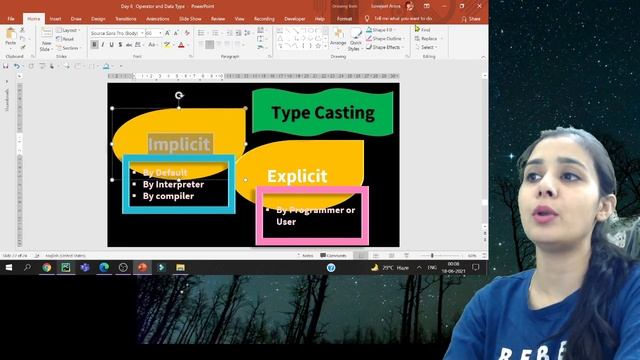Click the Type Casting green banner shape
Screen dimensions: 640x360
(322, 112)
